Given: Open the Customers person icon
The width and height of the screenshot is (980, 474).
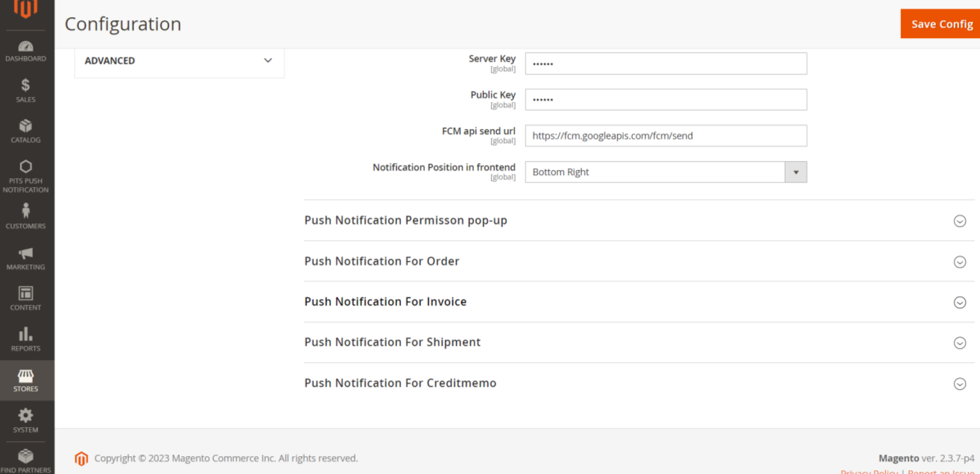Looking at the screenshot, I should (x=26, y=212).
